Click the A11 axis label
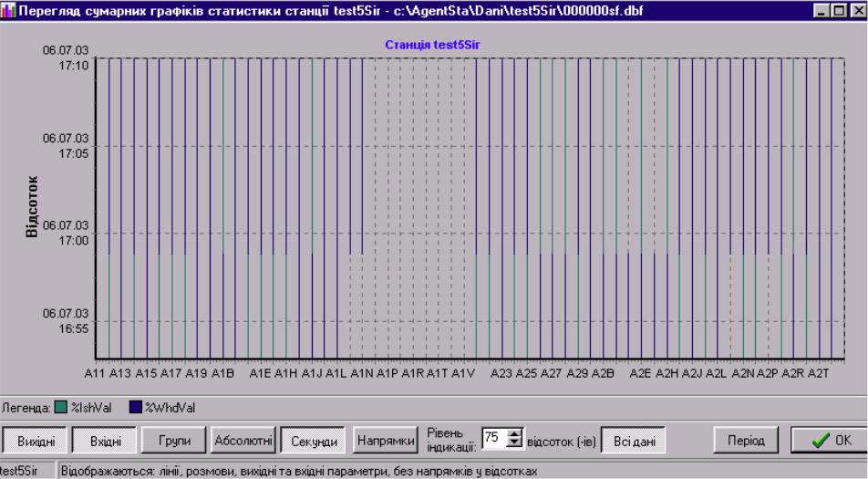 click(95, 373)
